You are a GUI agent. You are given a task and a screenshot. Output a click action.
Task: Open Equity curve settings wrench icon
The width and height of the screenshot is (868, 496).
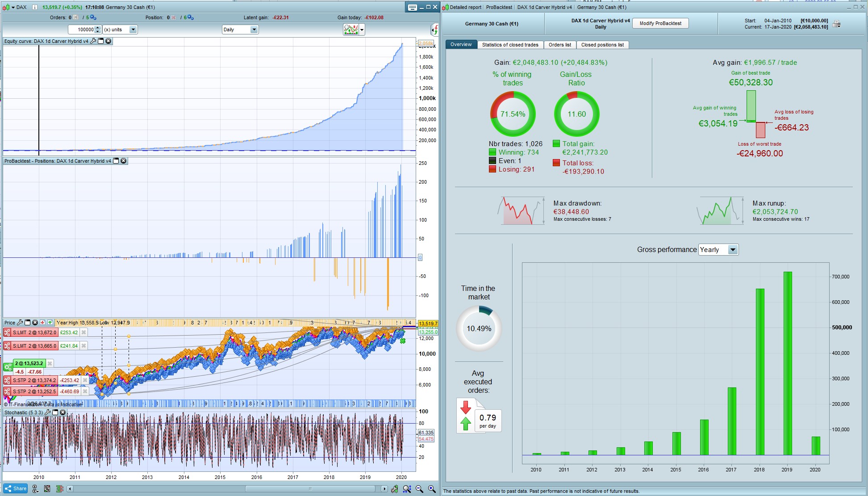click(93, 41)
